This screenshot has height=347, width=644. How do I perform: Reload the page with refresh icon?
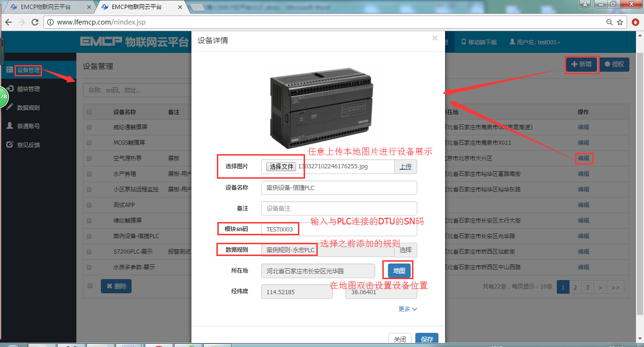[35, 22]
